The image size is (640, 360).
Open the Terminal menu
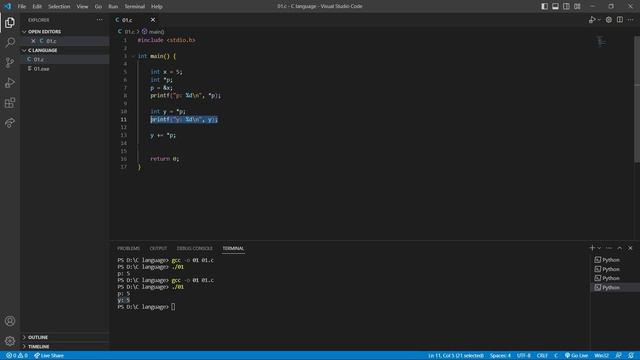click(135, 6)
